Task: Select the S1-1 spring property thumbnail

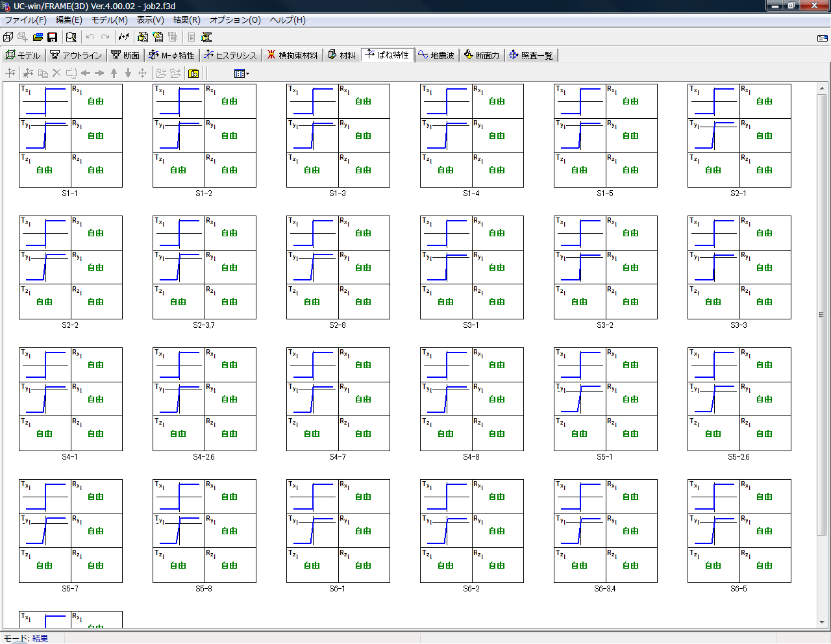Action: point(71,136)
